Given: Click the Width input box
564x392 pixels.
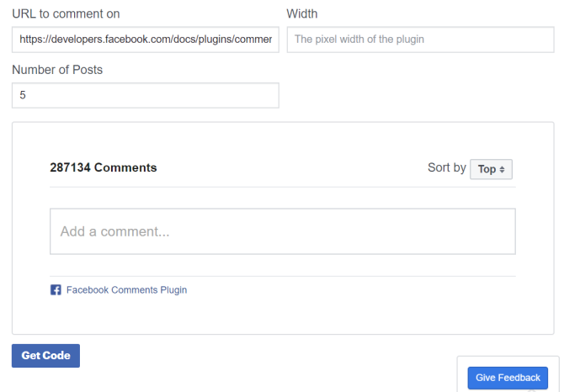Looking at the screenshot, I should click(x=419, y=40).
